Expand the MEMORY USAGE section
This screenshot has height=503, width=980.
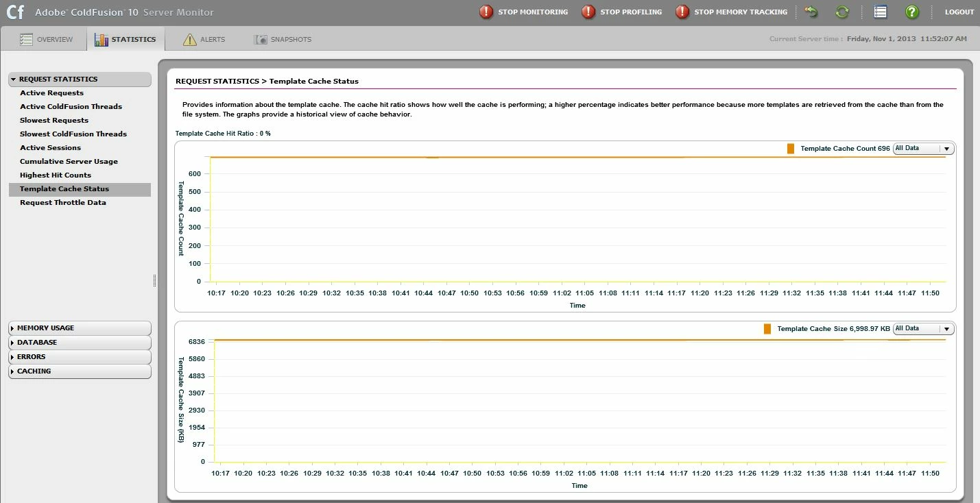80,328
